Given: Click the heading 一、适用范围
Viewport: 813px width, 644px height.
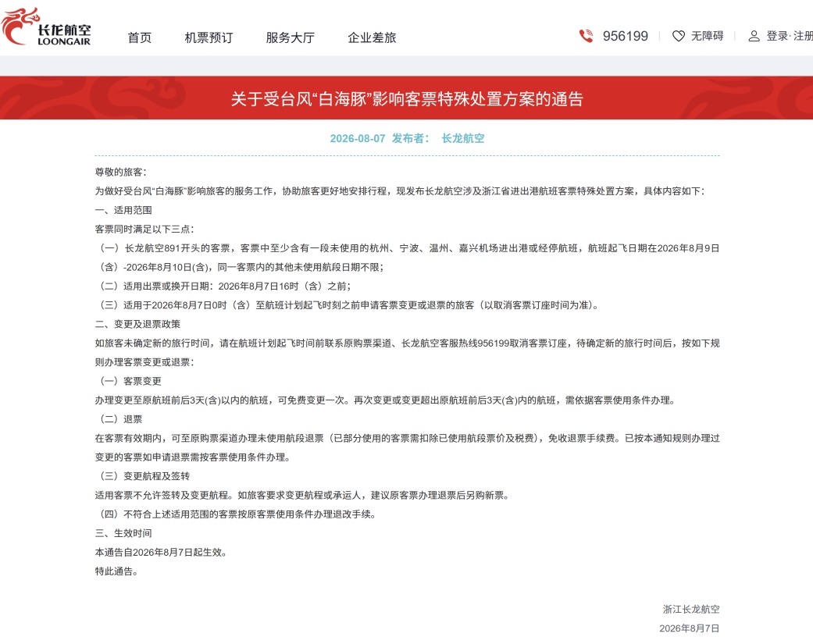Looking at the screenshot, I should click(123, 210).
